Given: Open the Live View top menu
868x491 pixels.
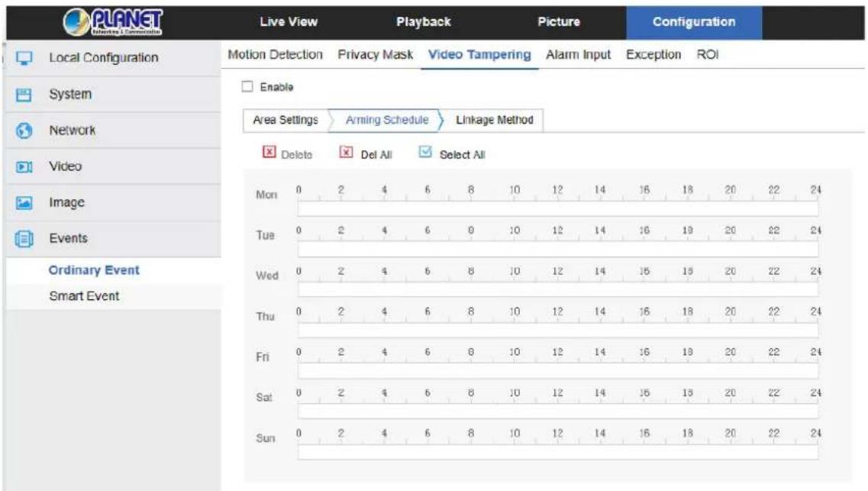Looking at the screenshot, I should 289,22.
